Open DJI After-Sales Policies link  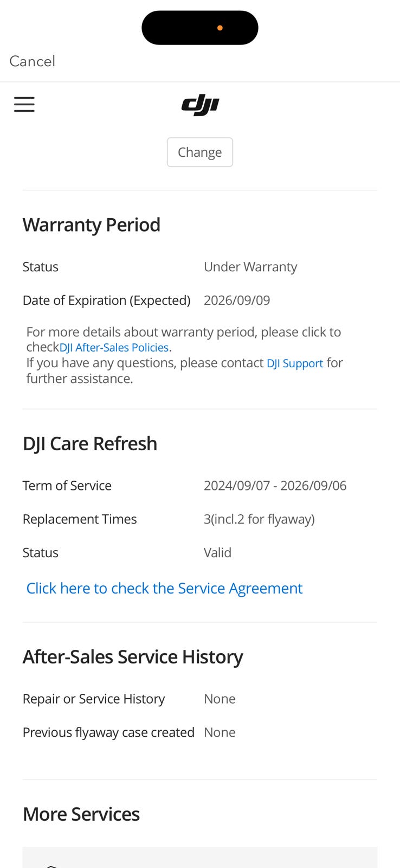[x=114, y=348]
